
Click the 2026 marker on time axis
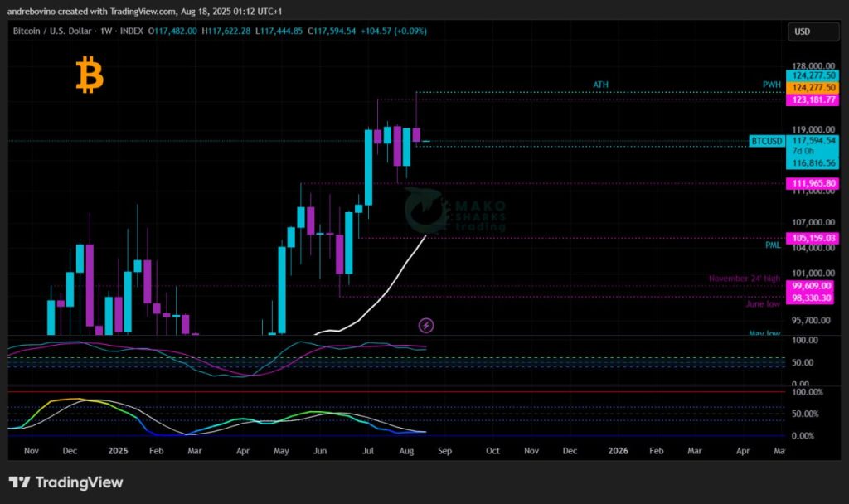point(618,451)
